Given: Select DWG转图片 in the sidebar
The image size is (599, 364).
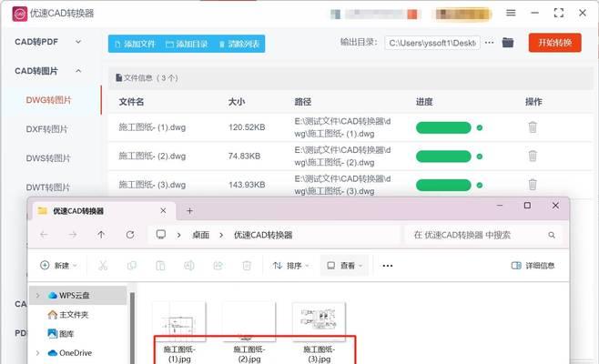Looking at the screenshot, I should click(x=48, y=100).
